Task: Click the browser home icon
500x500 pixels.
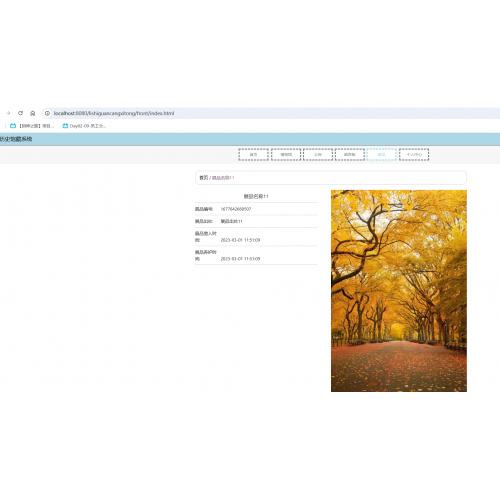Action: 33,113
